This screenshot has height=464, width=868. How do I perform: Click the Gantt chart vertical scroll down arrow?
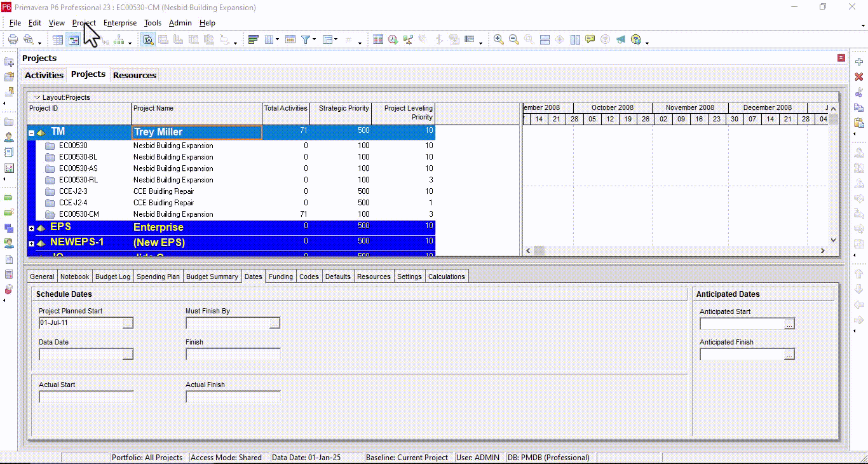coord(834,240)
